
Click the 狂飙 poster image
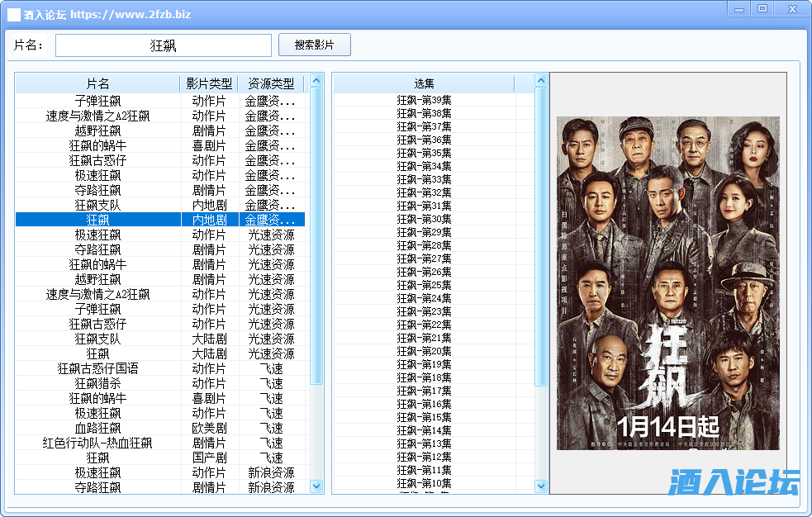coord(667,282)
